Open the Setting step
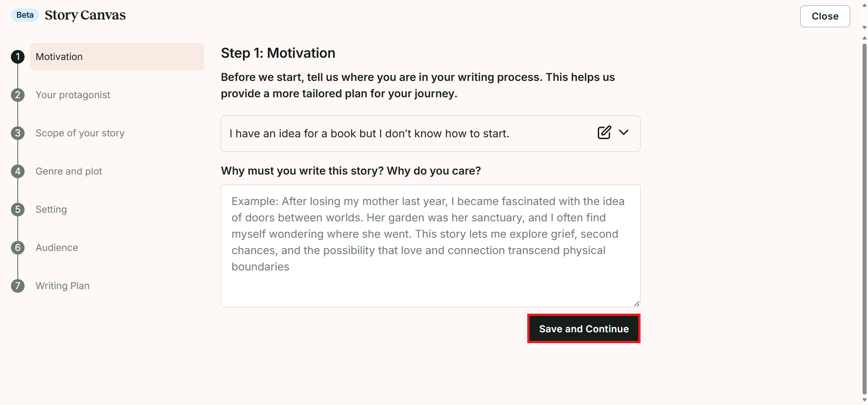Image resolution: width=868 pixels, height=405 pixels. [51, 210]
